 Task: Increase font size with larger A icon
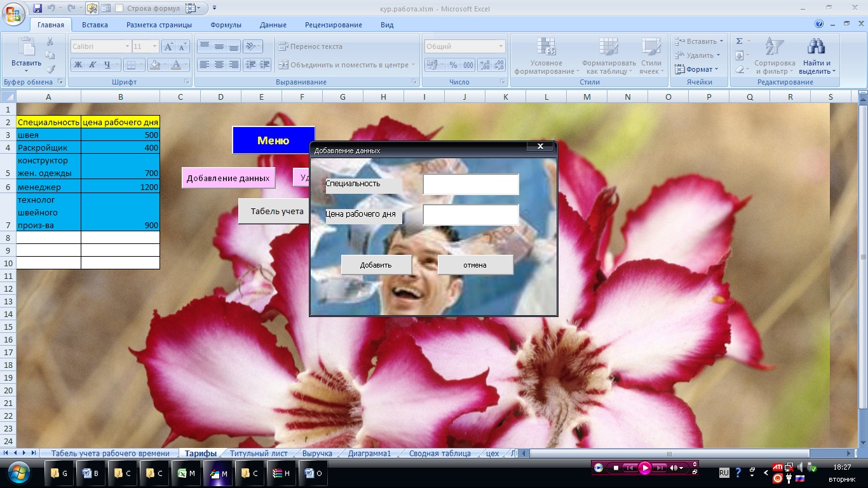point(168,46)
